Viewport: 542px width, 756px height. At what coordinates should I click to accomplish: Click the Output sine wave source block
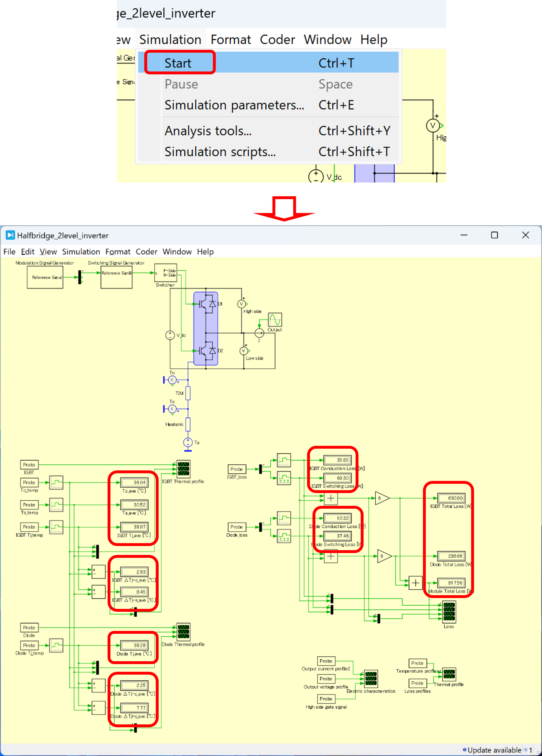(275, 320)
